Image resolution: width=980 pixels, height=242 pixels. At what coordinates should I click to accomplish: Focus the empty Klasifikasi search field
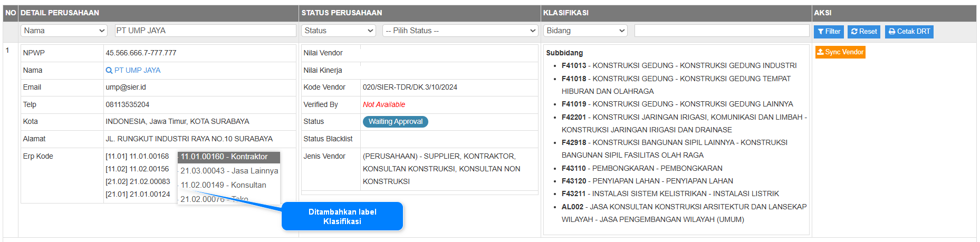[x=721, y=31]
